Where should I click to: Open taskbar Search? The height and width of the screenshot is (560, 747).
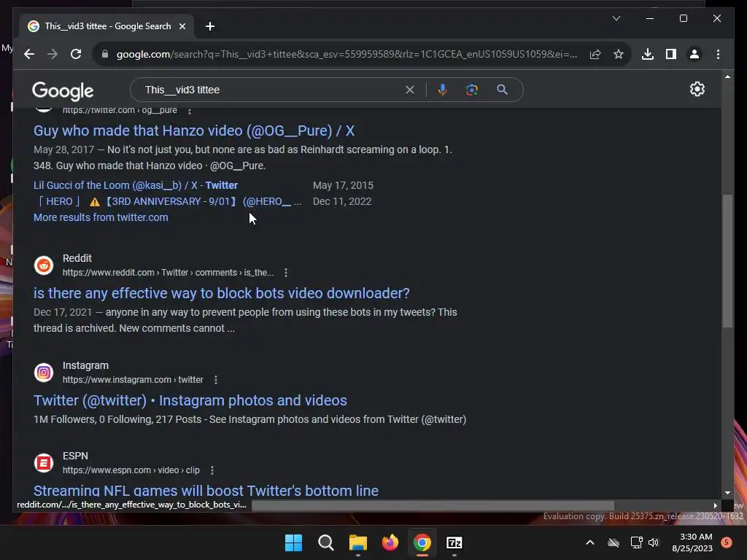(326, 542)
